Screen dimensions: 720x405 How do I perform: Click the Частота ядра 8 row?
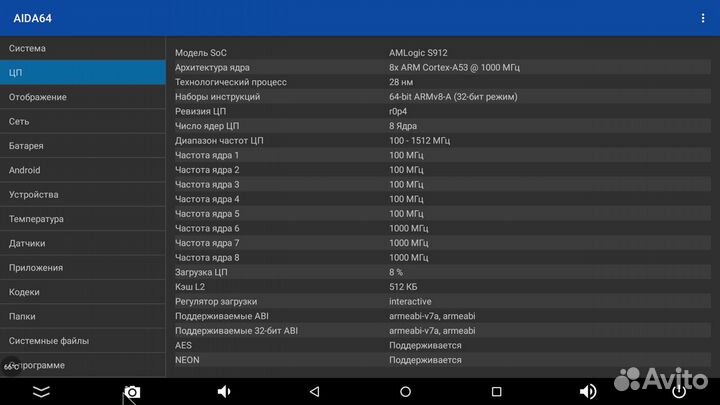(442, 258)
